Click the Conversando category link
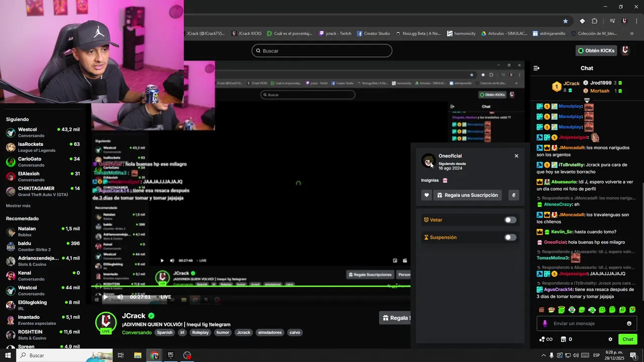 tap(136, 332)
